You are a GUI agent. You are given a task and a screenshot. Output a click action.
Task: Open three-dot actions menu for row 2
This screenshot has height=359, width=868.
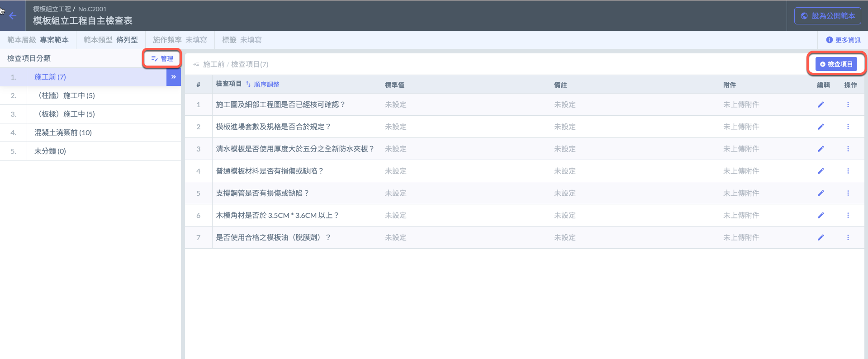tap(848, 127)
